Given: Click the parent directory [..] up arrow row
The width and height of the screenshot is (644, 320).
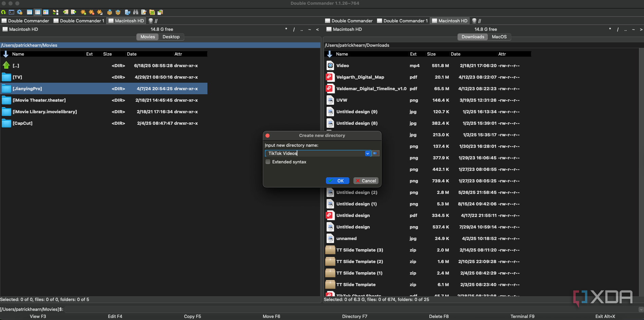Looking at the screenshot, I should coord(104,65).
